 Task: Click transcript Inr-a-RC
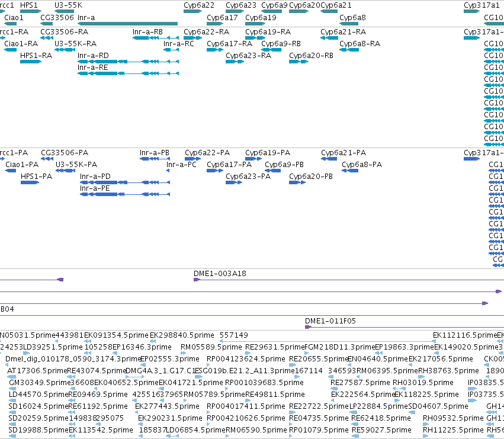pyautogui.click(x=171, y=50)
